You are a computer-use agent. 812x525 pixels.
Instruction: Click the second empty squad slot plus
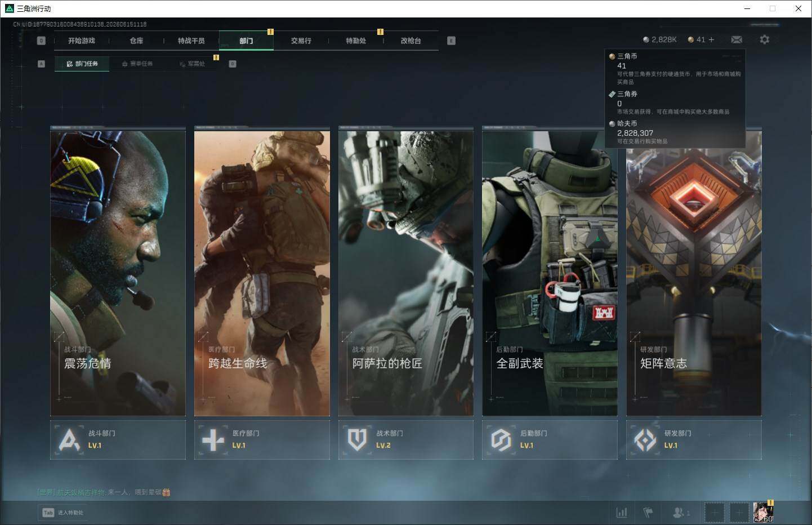click(739, 513)
